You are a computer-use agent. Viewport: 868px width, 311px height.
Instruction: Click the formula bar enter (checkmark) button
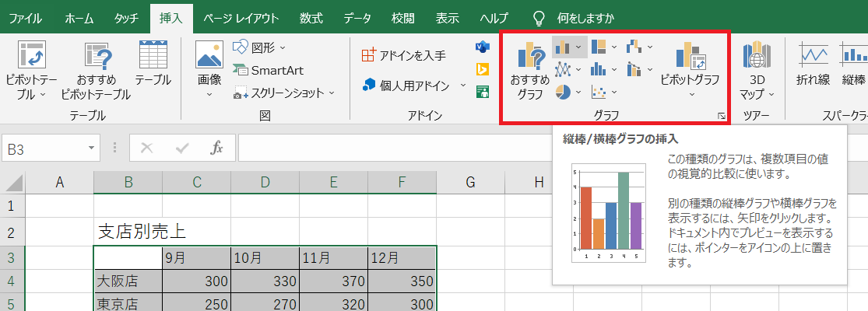(181, 148)
